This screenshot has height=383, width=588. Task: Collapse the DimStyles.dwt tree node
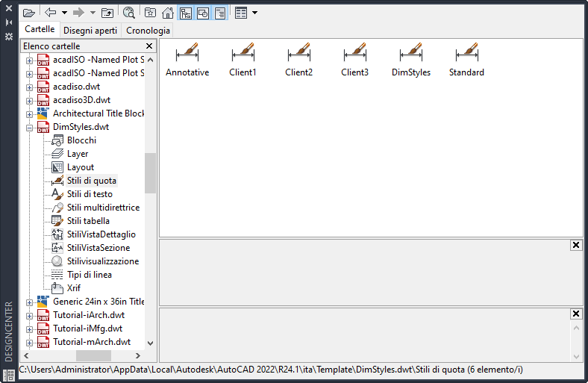pos(29,128)
